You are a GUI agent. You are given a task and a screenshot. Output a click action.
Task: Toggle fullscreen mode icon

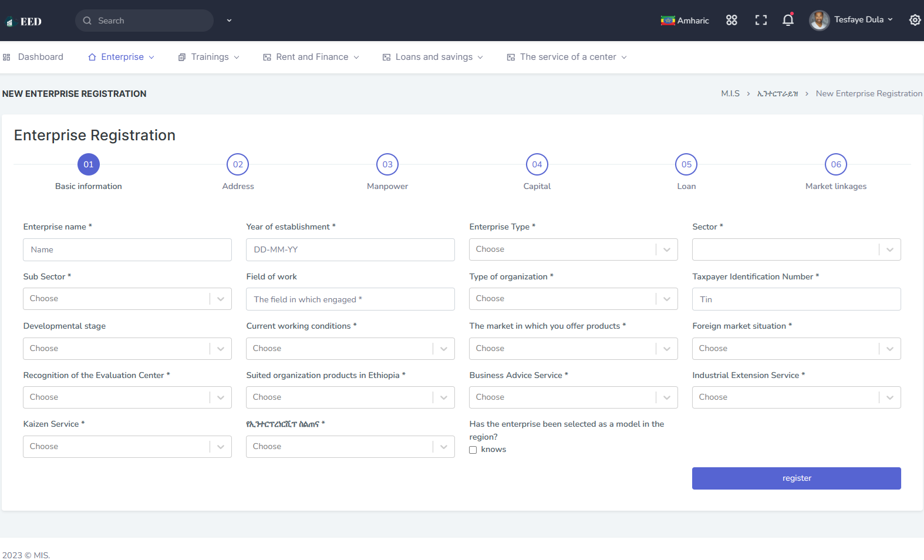[761, 21]
